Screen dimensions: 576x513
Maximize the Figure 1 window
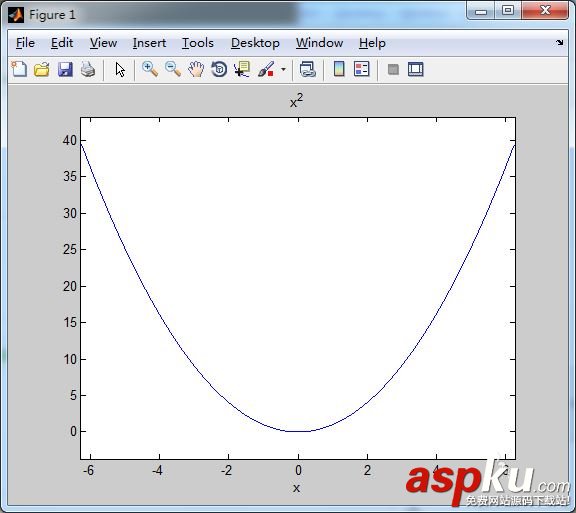click(x=508, y=10)
